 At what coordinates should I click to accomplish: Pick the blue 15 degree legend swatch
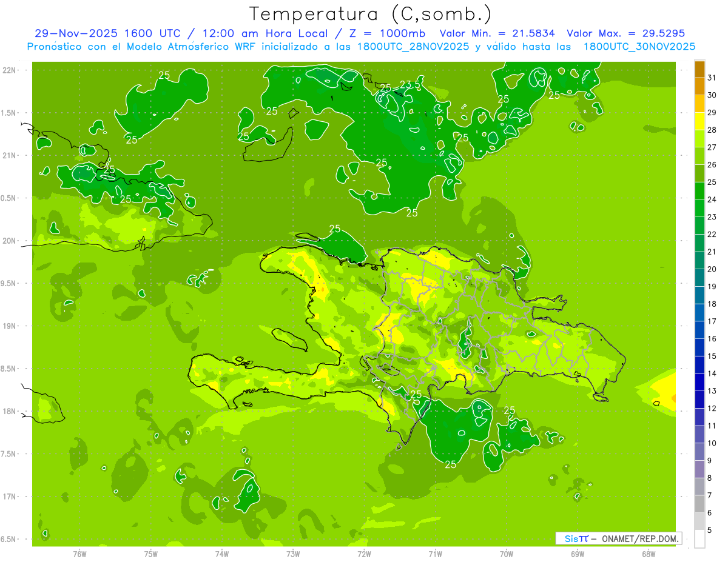(x=699, y=348)
